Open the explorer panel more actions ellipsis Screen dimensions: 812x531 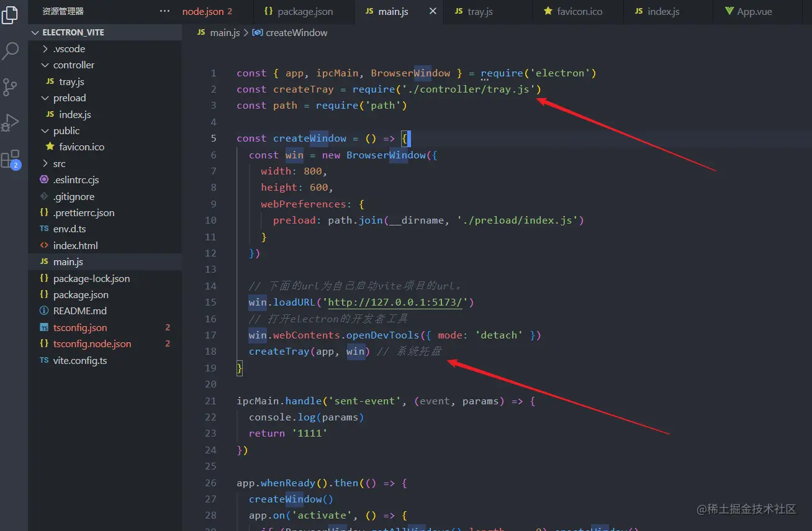[x=165, y=11]
